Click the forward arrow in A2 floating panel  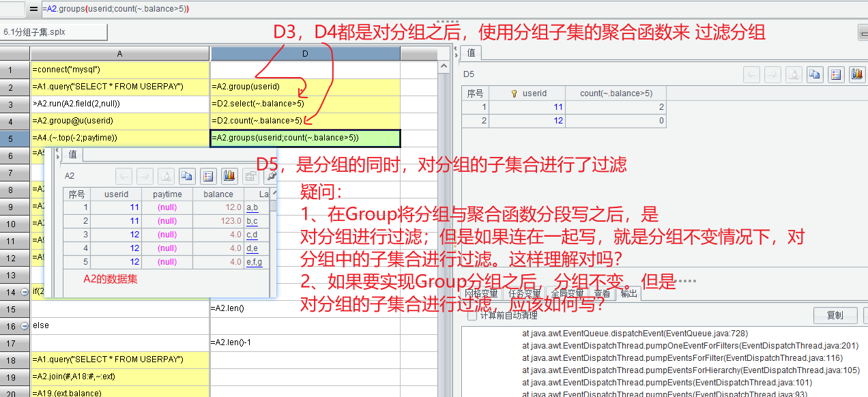pos(145,176)
